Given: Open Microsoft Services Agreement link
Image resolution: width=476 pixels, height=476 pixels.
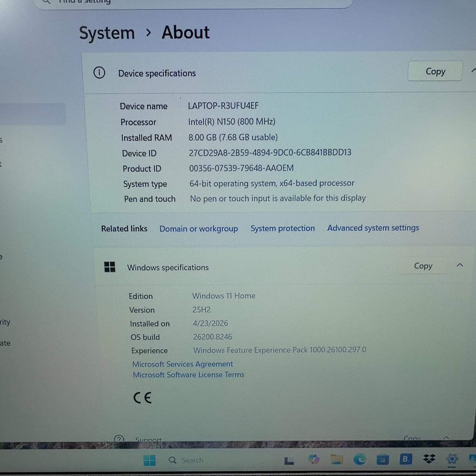Looking at the screenshot, I should point(182,364).
